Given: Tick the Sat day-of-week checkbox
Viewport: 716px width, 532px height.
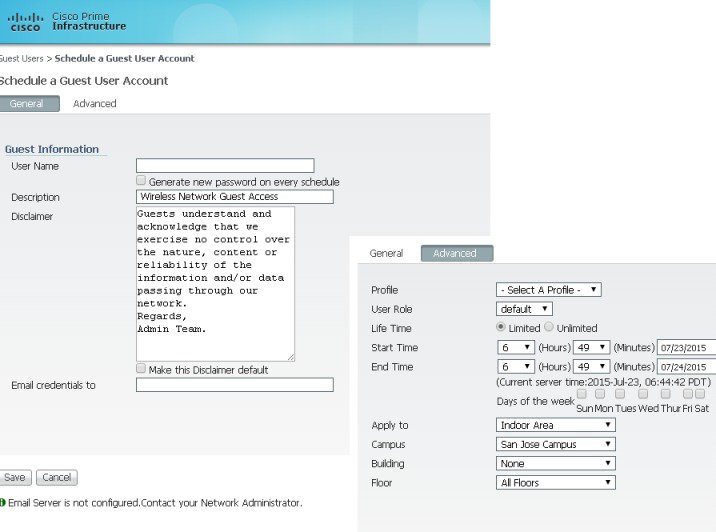Looking at the screenshot, I should pos(700,394).
